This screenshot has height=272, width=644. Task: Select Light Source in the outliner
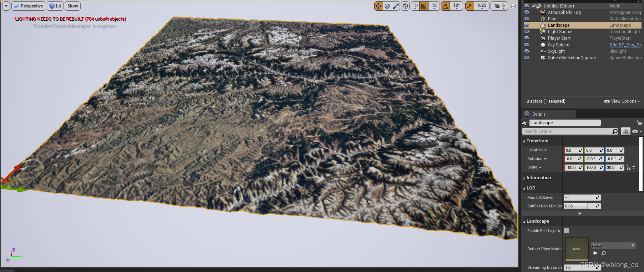point(560,32)
